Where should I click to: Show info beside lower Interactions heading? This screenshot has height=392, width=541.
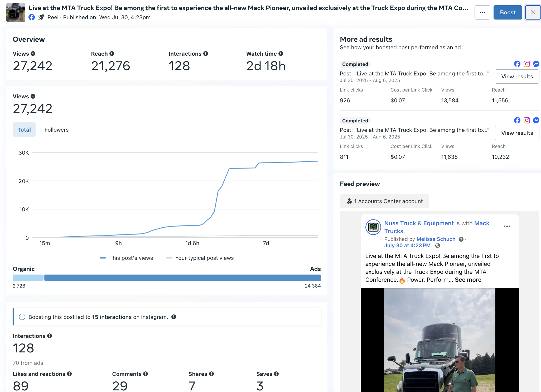pyautogui.click(x=50, y=336)
